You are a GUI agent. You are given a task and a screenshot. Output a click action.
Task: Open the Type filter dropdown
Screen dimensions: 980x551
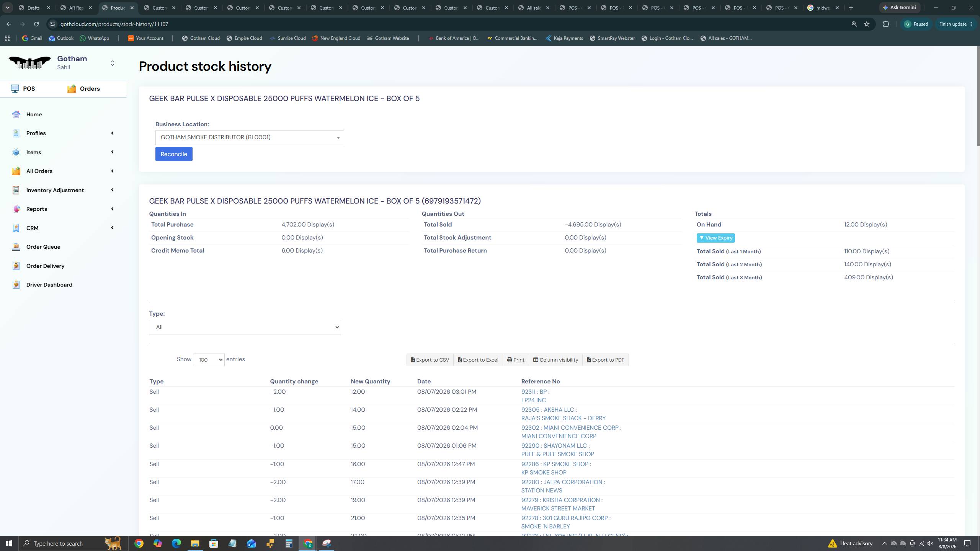coord(245,327)
